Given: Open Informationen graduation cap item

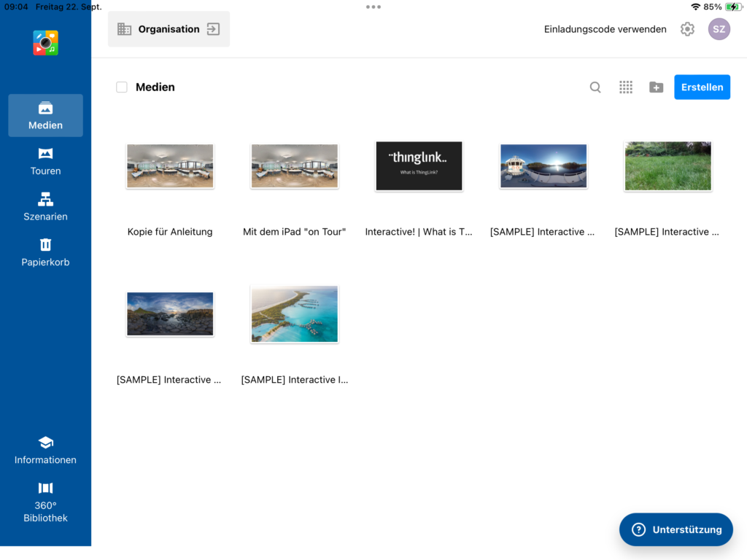Looking at the screenshot, I should coord(45,451).
